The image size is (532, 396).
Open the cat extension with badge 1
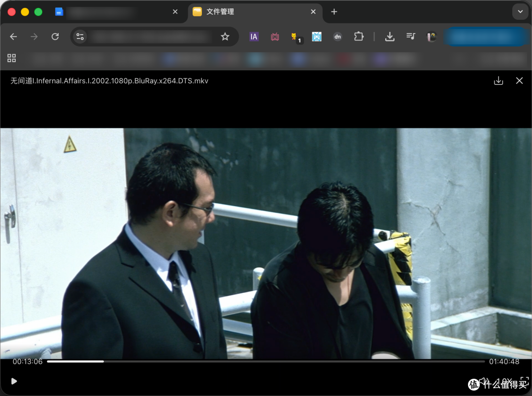coord(296,37)
